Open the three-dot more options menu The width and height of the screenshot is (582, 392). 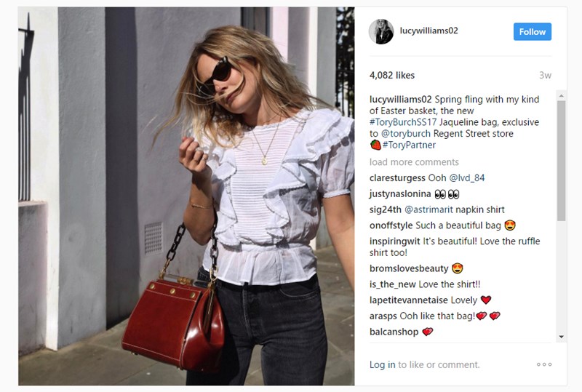pyautogui.click(x=544, y=364)
